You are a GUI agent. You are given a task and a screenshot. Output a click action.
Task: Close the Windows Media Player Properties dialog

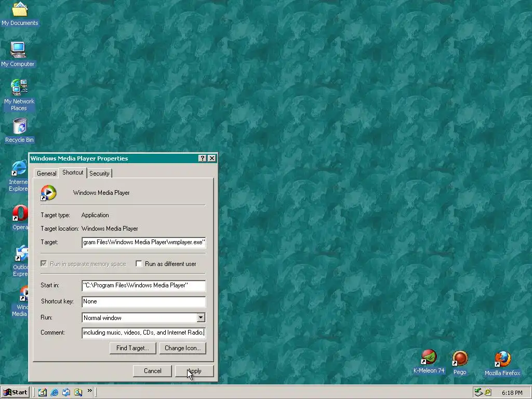coord(212,158)
